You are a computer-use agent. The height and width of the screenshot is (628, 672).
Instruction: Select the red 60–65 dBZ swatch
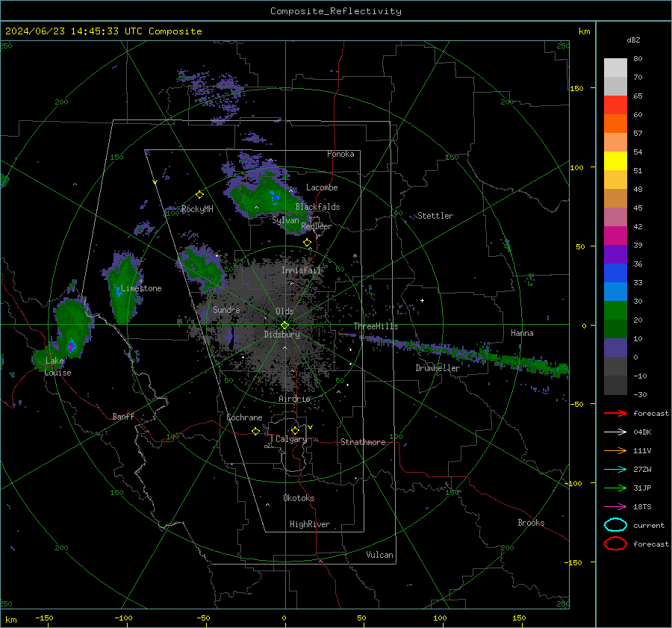[615, 105]
